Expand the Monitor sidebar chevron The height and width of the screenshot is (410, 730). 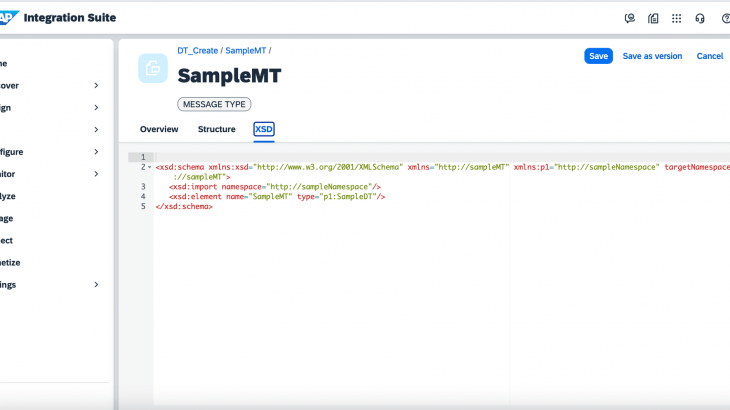point(96,174)
